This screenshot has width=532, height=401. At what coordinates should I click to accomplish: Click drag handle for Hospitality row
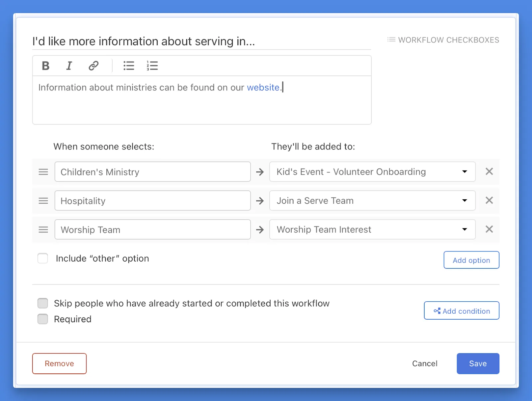click(x=43, y=201)
